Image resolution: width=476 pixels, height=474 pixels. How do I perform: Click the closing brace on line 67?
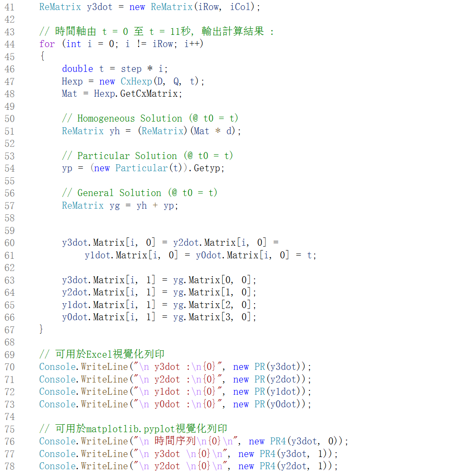pos(41,329)
